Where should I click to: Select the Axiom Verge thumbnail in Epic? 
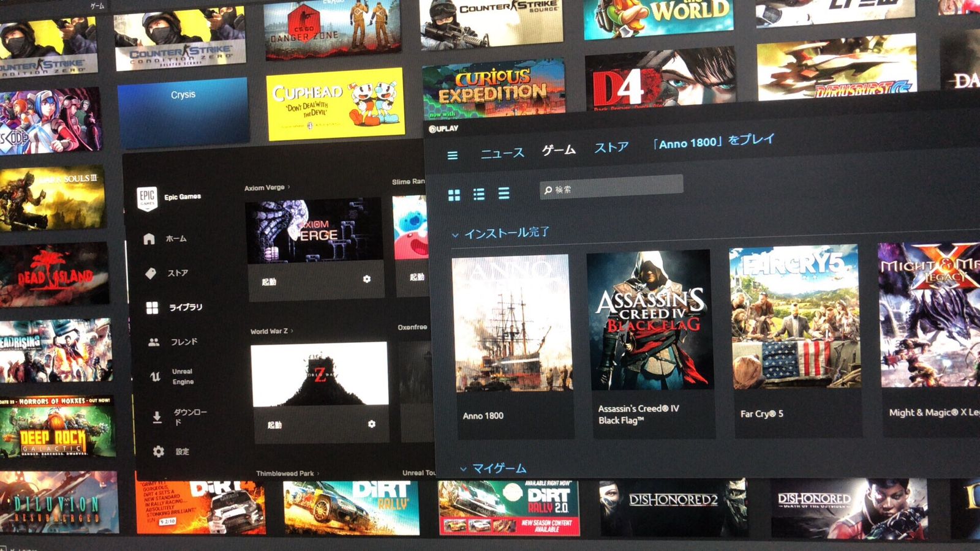(314, 231)
